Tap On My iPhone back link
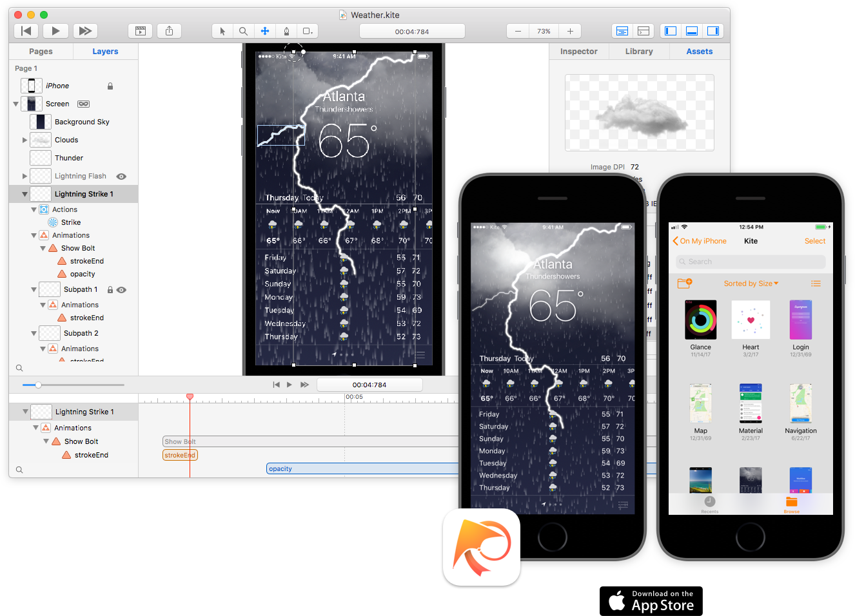 (700, 241)
